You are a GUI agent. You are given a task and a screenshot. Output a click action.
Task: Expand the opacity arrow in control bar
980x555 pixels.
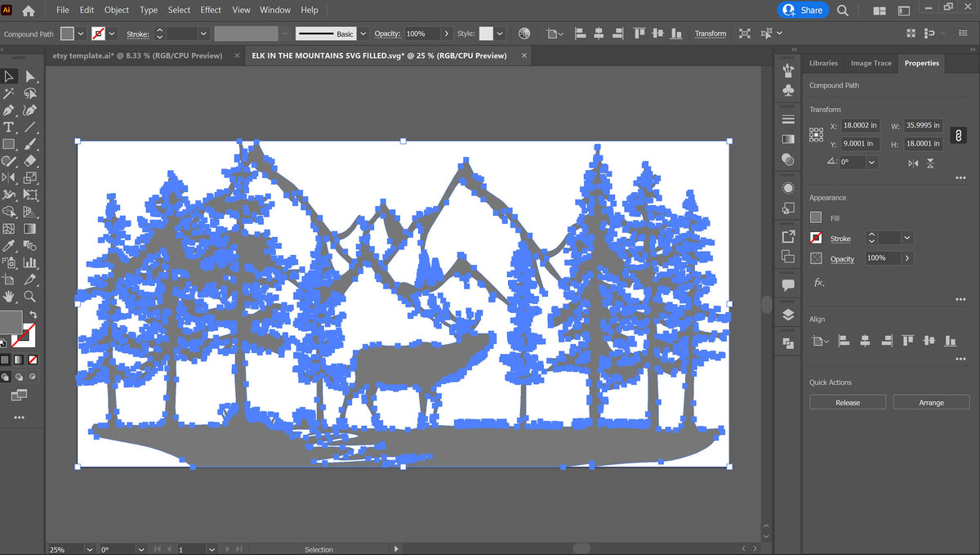click(x=447, y=34)
